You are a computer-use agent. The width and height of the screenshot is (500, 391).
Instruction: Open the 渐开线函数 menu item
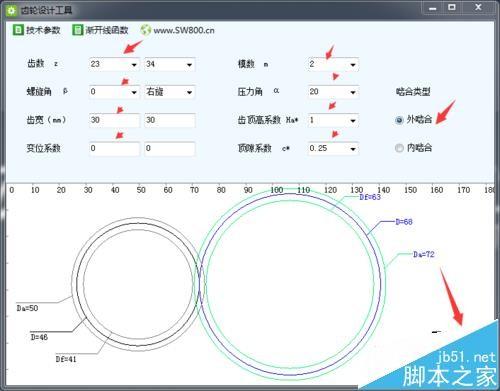click(x=100, y=30)
